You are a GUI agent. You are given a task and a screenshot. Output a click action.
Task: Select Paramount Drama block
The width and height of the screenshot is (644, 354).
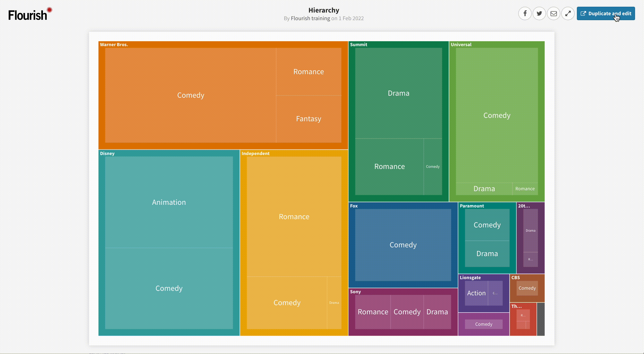487,254
